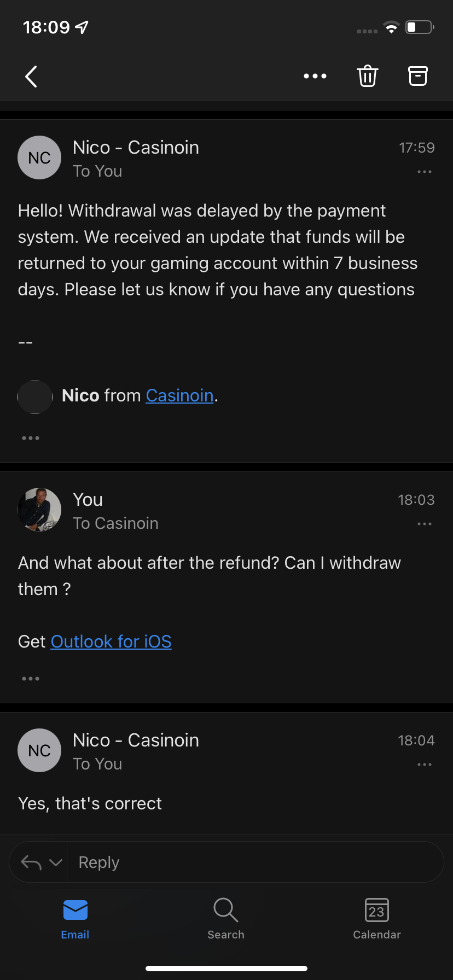Expand quoted text in Nico's first message
The width and height of the screenshot is (453, 980).
pos(31,438)
